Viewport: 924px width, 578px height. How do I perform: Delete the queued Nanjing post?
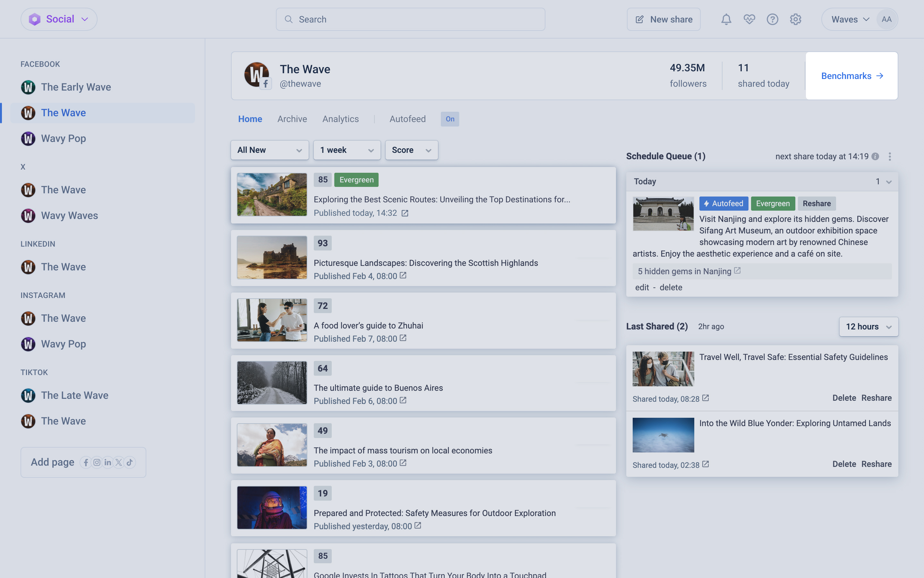point(671,287)
